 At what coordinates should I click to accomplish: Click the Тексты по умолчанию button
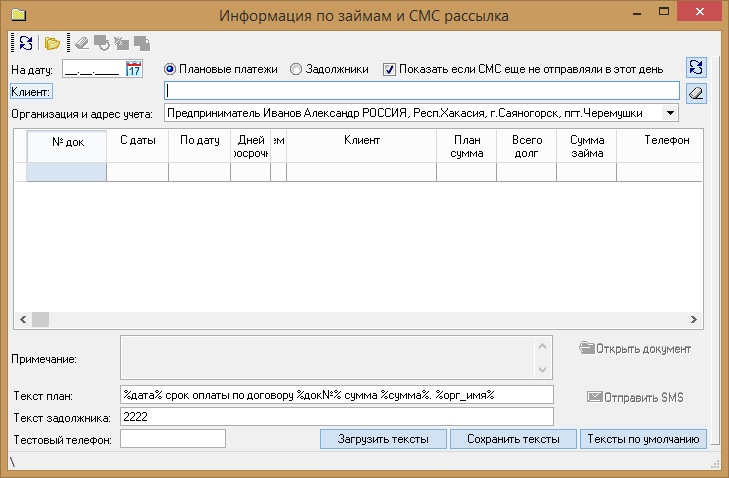coord(643,439)
